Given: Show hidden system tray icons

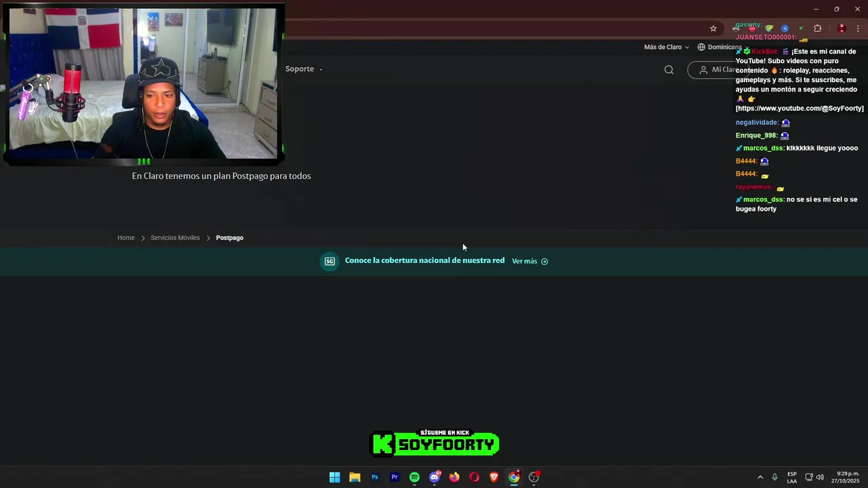Looking at the screenshot, I should tap(760, 477).
